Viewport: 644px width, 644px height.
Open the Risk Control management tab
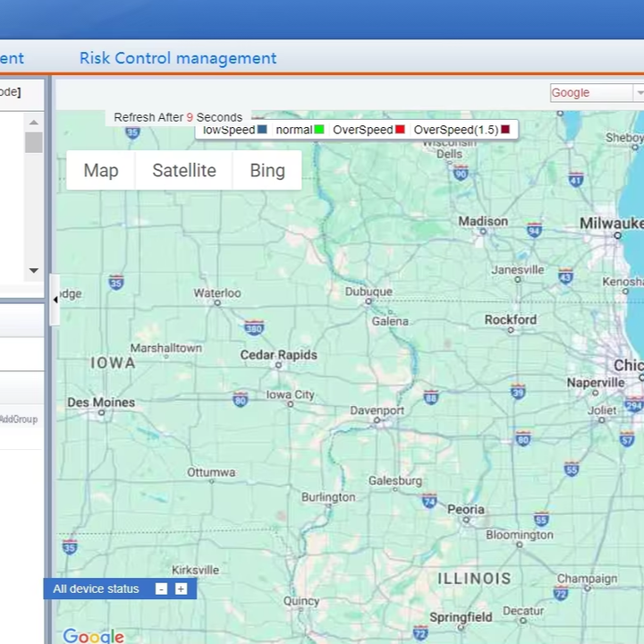[178, 58]
